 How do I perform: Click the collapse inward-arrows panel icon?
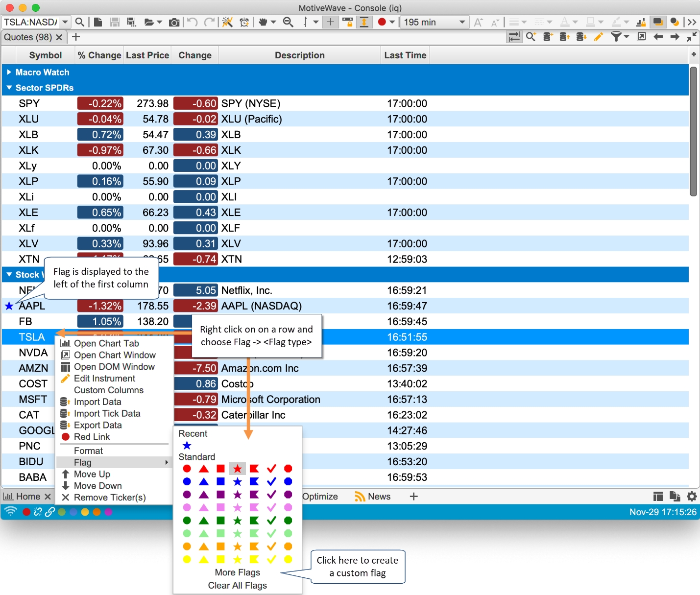[x=692, y=37]
